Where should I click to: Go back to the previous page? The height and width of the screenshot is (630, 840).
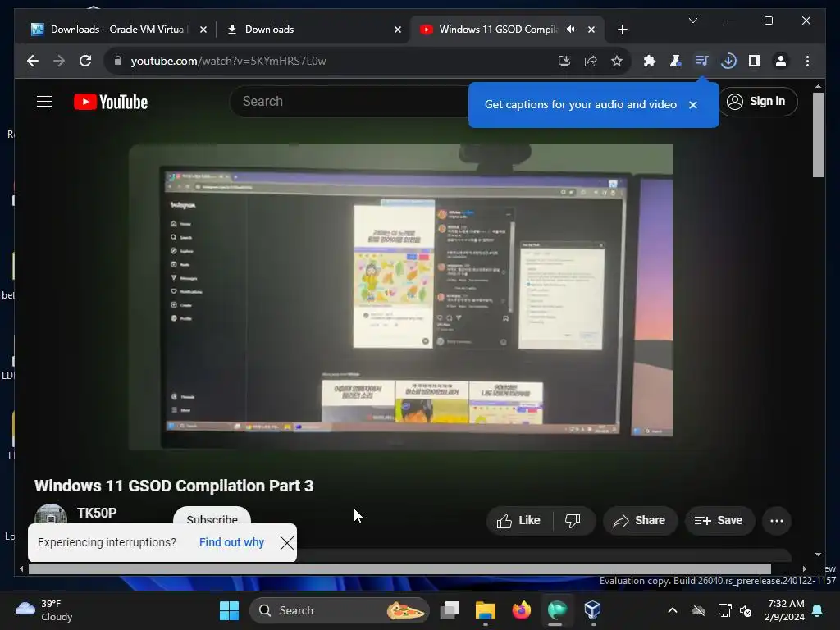tap(33, 61)
